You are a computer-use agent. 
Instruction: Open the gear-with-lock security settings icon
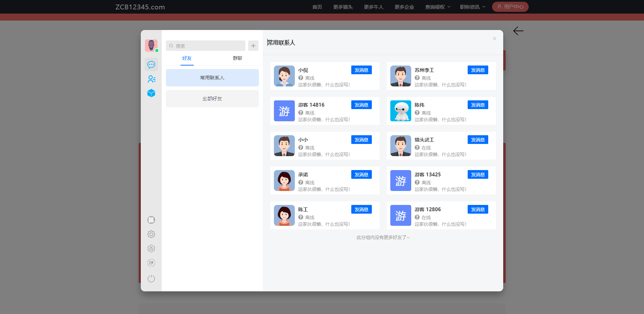[x=151, y=248]
